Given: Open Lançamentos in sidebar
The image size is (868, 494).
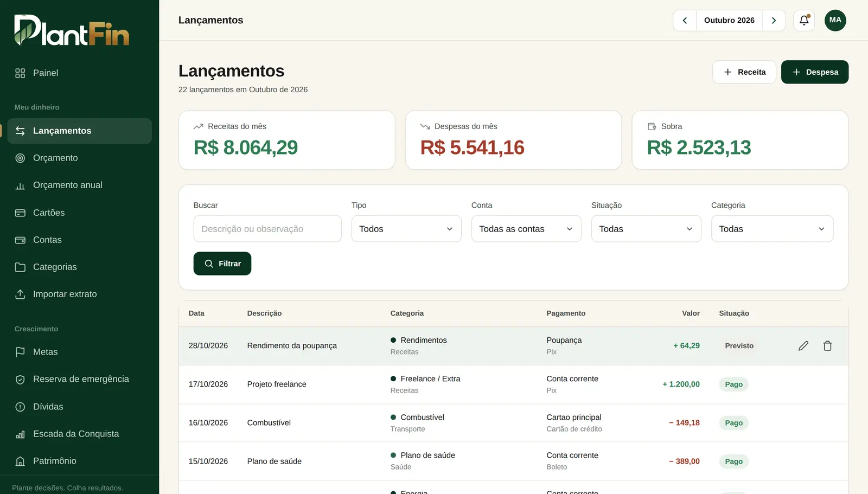Looking at the screenshot, I should [x=80, y=131].
